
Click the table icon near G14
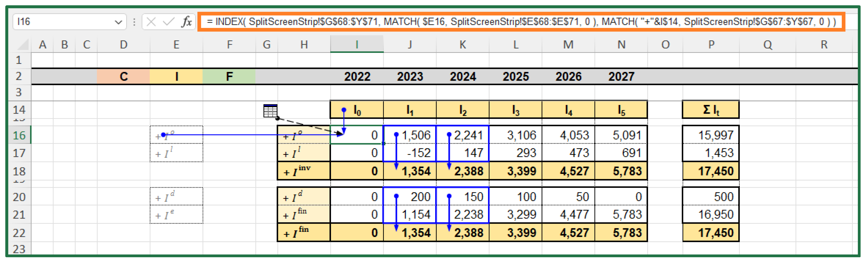270,111
